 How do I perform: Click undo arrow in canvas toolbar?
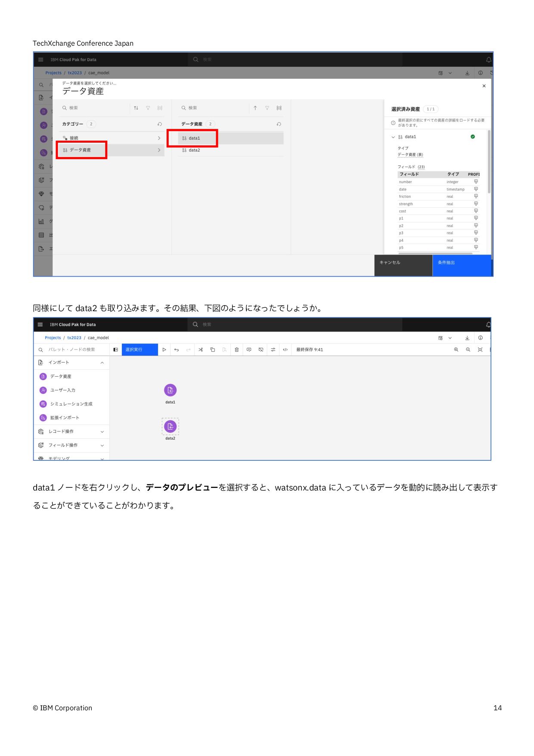(x=176, y=350)
